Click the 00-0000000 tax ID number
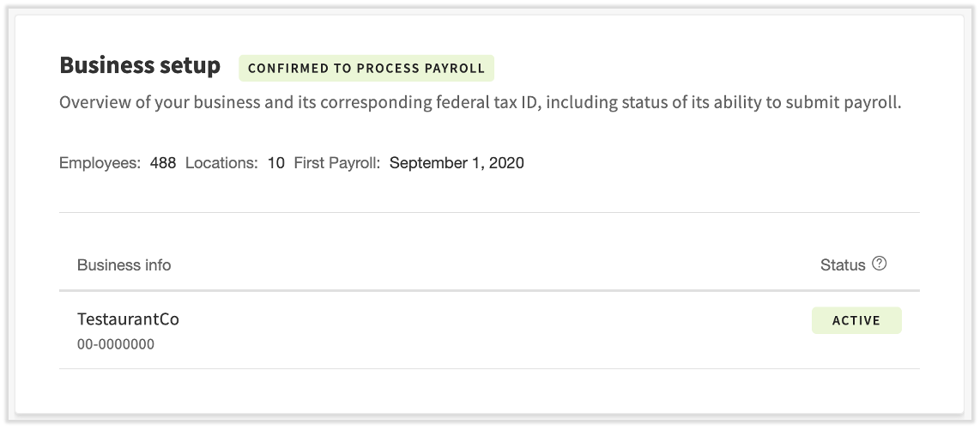Viewport: 980px width, 431px height. tap(116, 345)
